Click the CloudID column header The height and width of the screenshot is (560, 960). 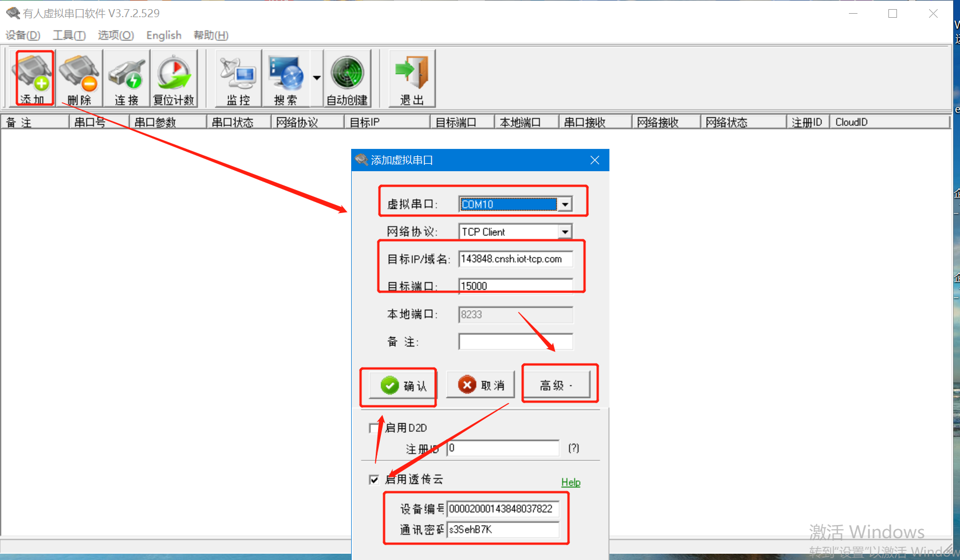click(x=890, y=122)
